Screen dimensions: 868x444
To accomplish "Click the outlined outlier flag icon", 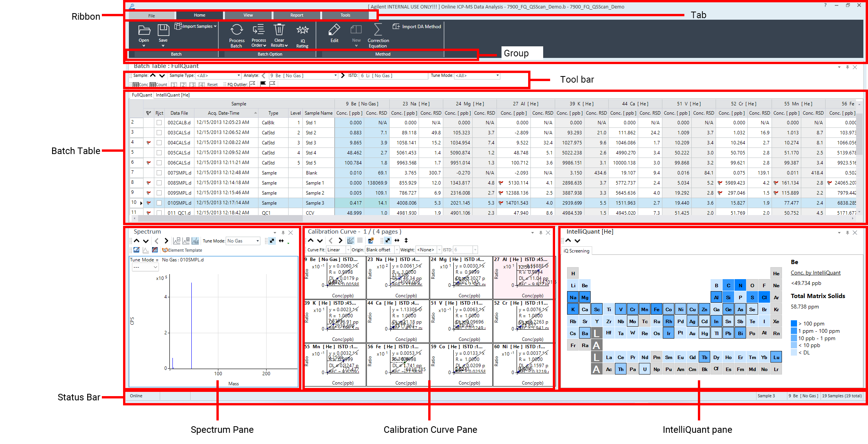I will [x=272, y=83].
